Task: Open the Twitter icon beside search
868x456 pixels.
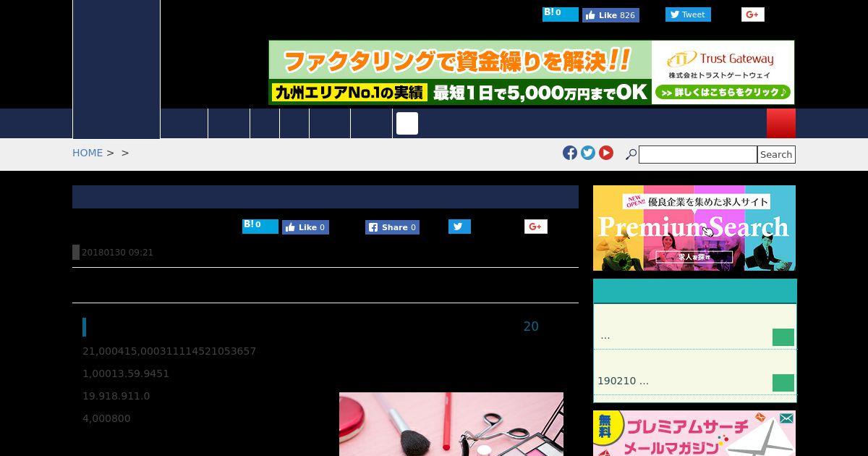Action: (x=588, y=153)
